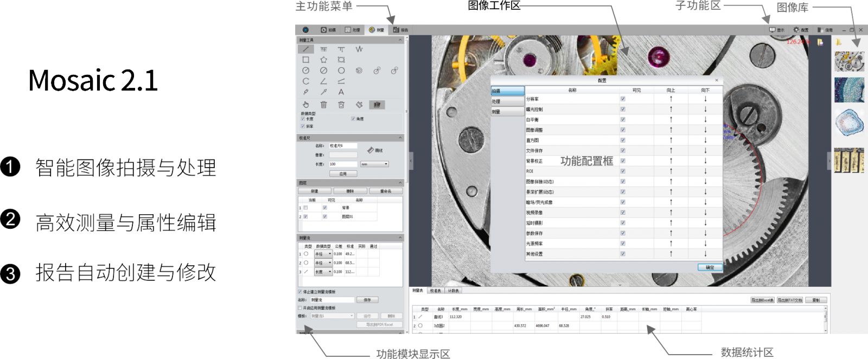The height and width of the screenshot is (359, 868).
Task: Select the straight line measurement tool
Action: (x=306, y=49)
